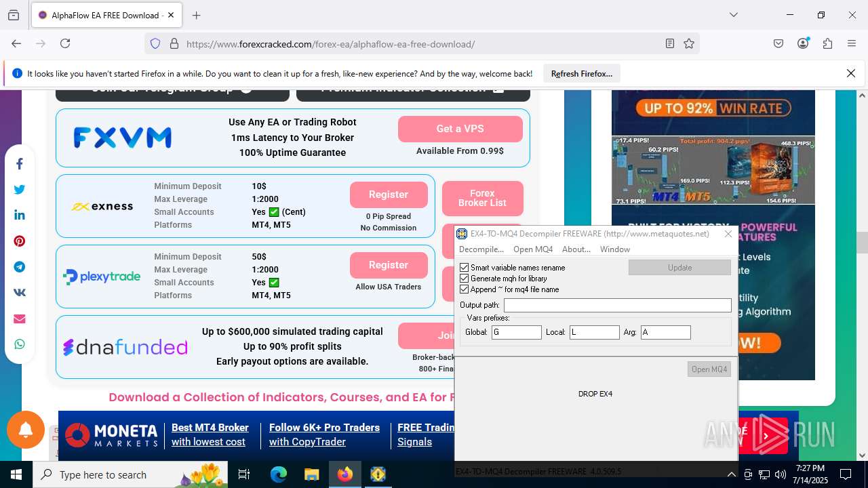The height and width of the screenshot is (488, 868).
Task: Click the dnafunded logo
Action: [125, 347]
